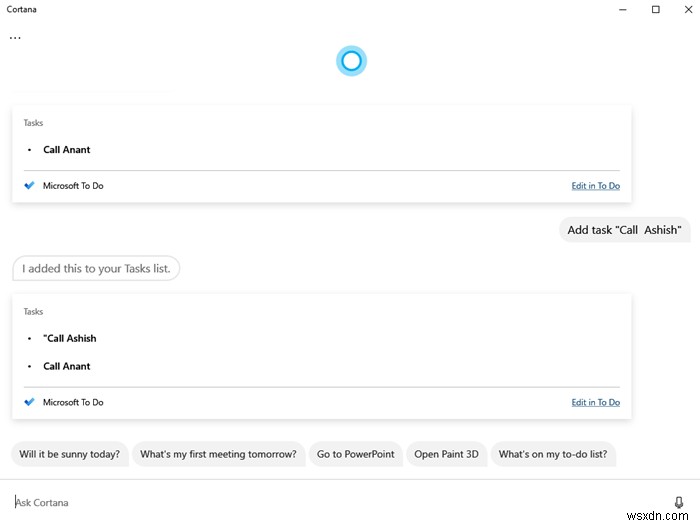
Task: Click the Cortana listening circle icon
Action: (351, 61)
